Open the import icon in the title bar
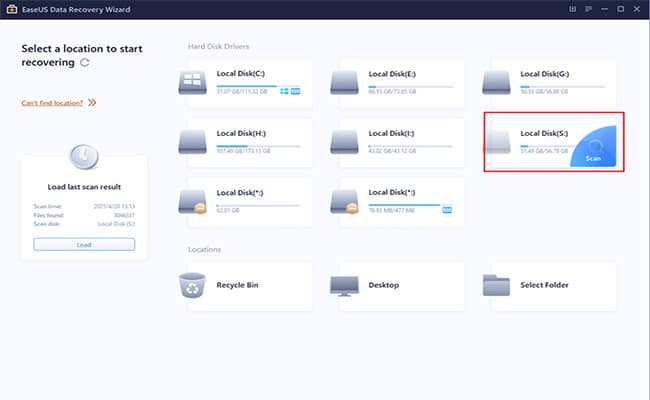 tap(572, 9)
